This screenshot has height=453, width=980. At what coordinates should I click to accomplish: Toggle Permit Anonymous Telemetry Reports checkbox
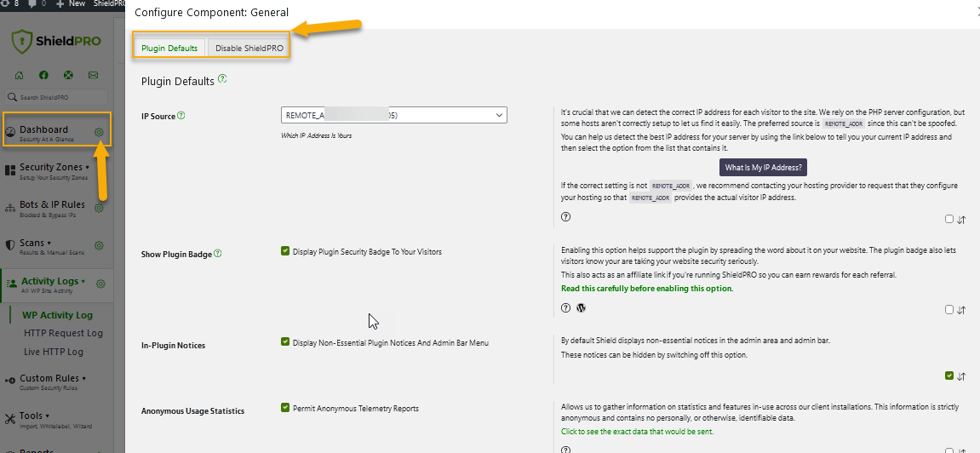pyautogui.click(x=285, y=407)
